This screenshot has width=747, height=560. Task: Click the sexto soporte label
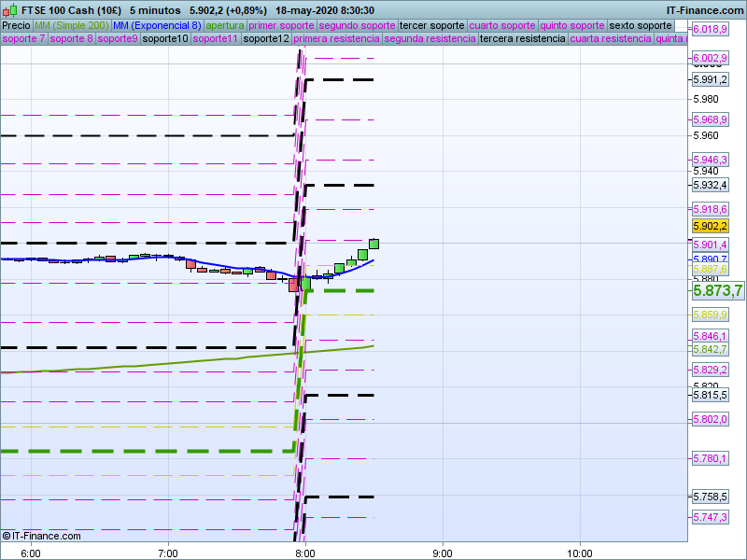pyautogui.click(x=647, y=25)
